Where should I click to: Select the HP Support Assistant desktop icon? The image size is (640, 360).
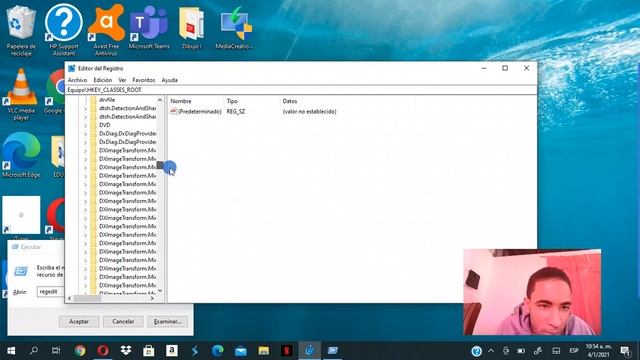(64, 31)
